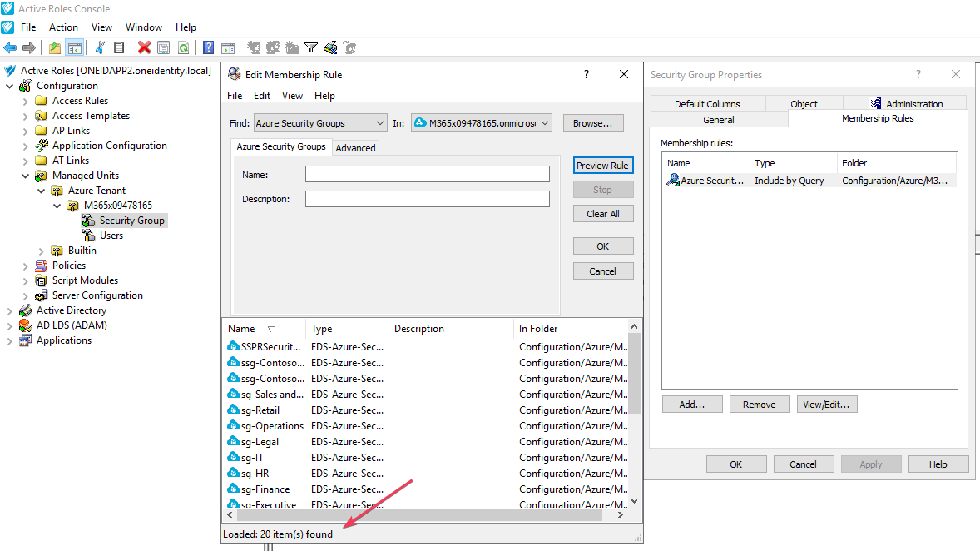Collapse the Managed Units tree node

[26, 176]
